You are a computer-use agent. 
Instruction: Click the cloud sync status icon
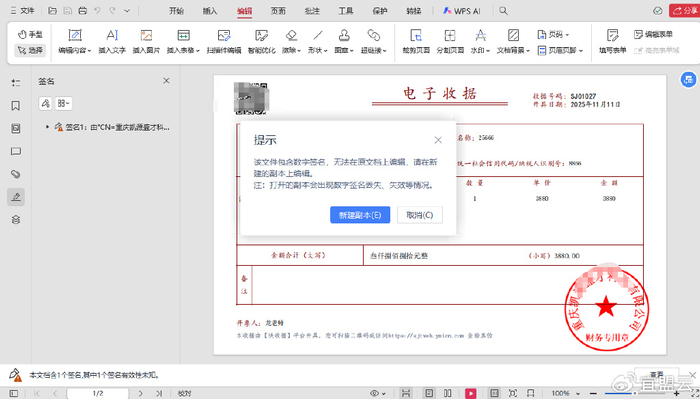click(x=657, y=11)
